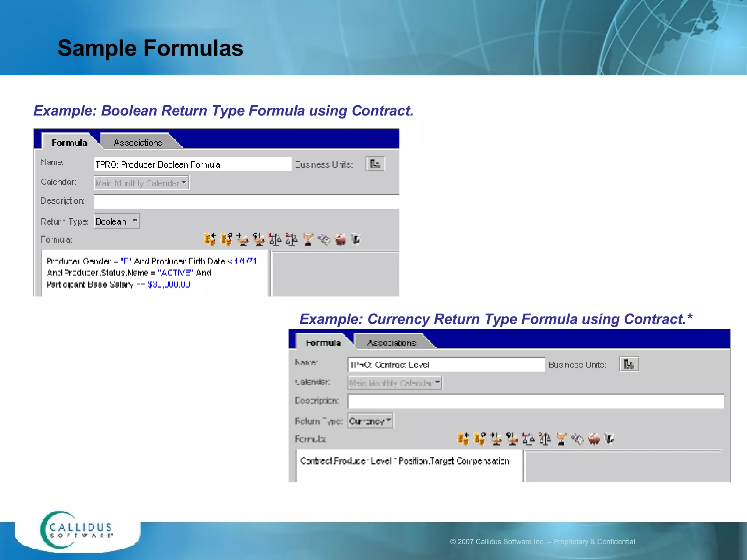
Task: Click scales number 2 icon in Boolean toolbar
Action: [x=291, y=239]
